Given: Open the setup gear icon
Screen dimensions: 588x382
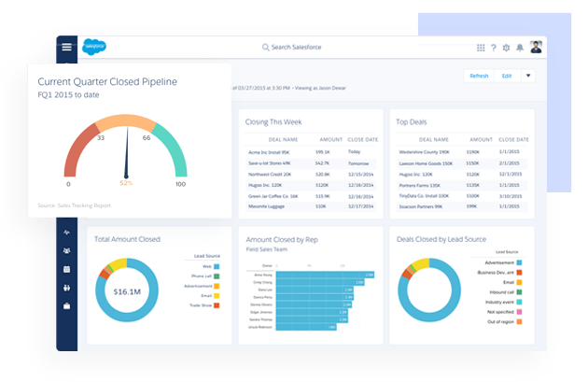Looking at the screenshot, I should coord(506,48).
